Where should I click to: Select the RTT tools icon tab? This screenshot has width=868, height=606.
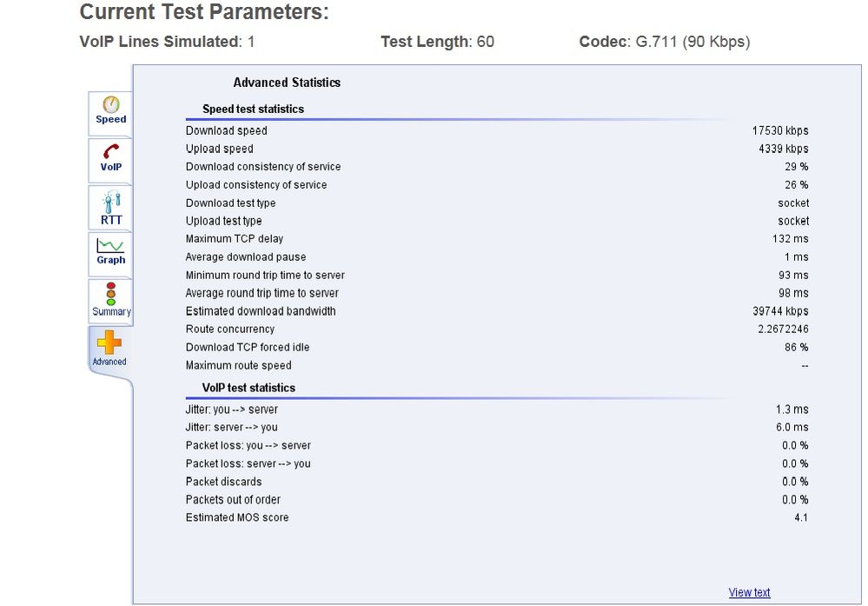pyautogui.click(x=110, y=208)
